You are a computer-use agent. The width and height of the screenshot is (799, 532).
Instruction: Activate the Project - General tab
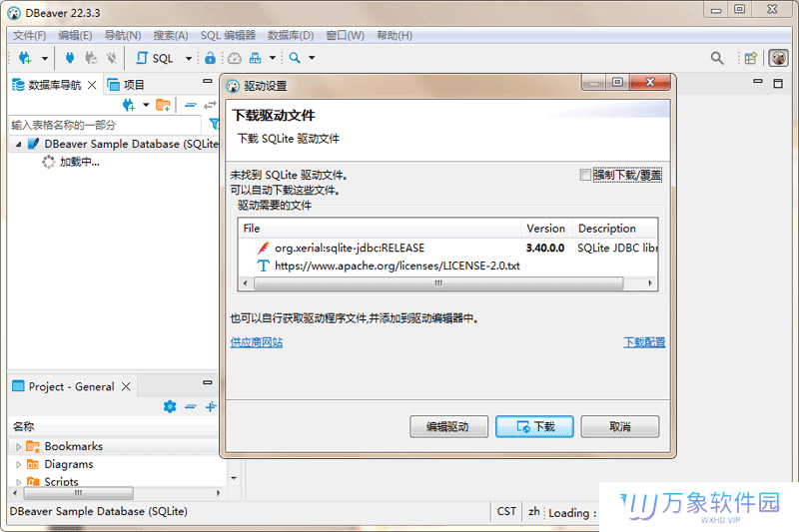(x=71, y=387)
